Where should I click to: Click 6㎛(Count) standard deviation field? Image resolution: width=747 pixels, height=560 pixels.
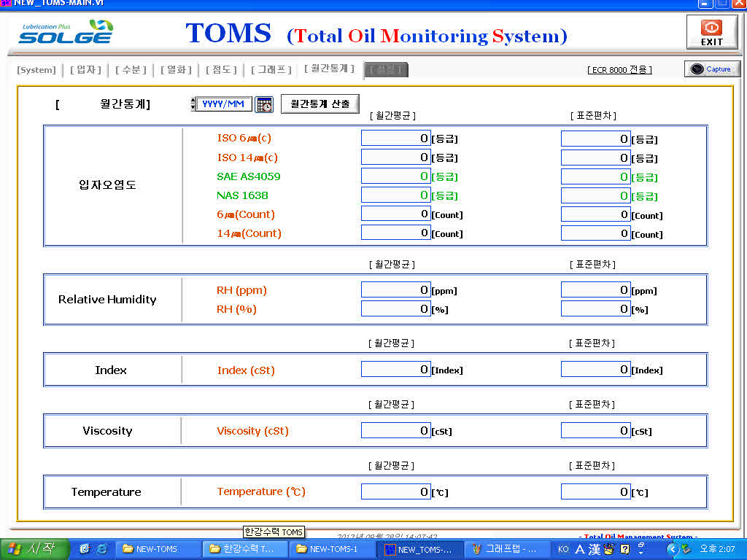(x=596, y=214)
